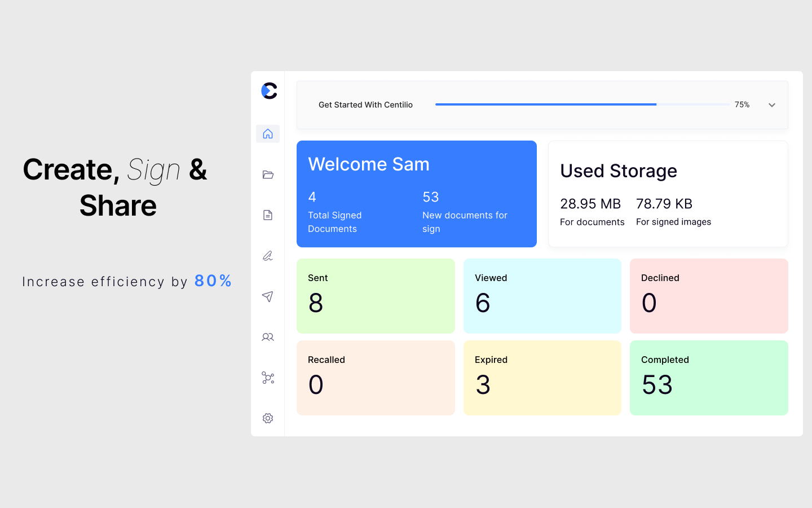812x508 pixels.
Task: Open the Expired 3 card
Action: pos(542,378)
